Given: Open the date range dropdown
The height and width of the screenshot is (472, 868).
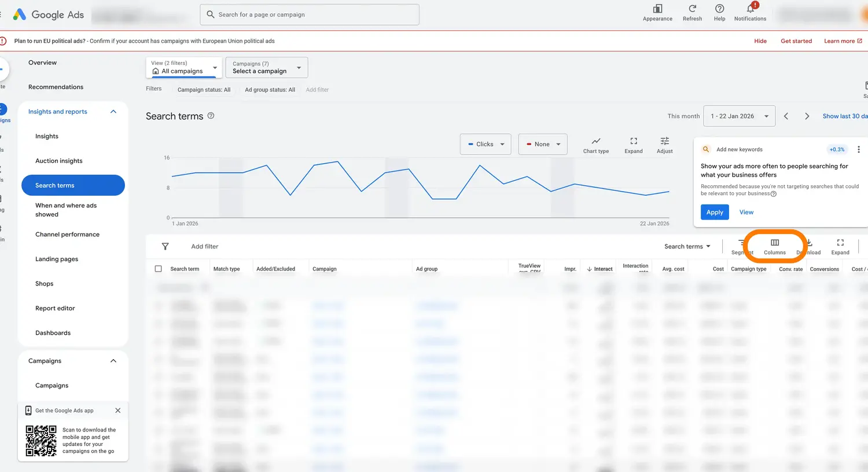Looking at the screenshot, I should [x=739, y=116].
